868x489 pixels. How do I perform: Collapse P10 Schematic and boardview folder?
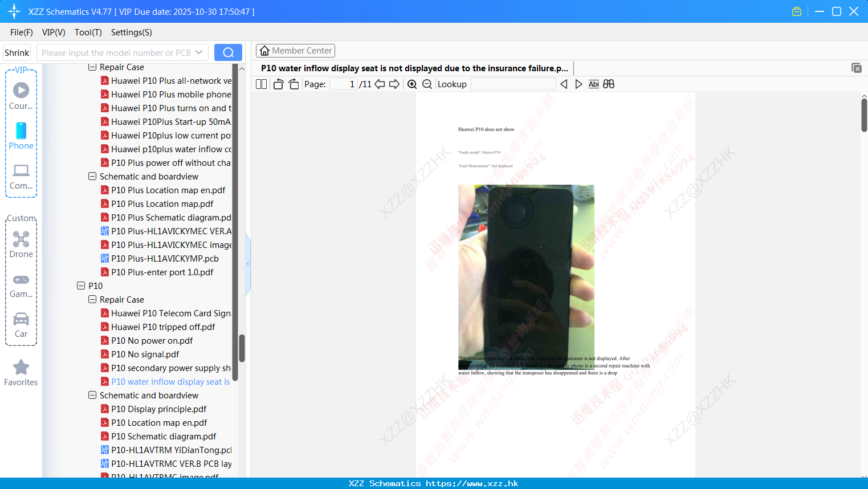[x=92, y=395]
